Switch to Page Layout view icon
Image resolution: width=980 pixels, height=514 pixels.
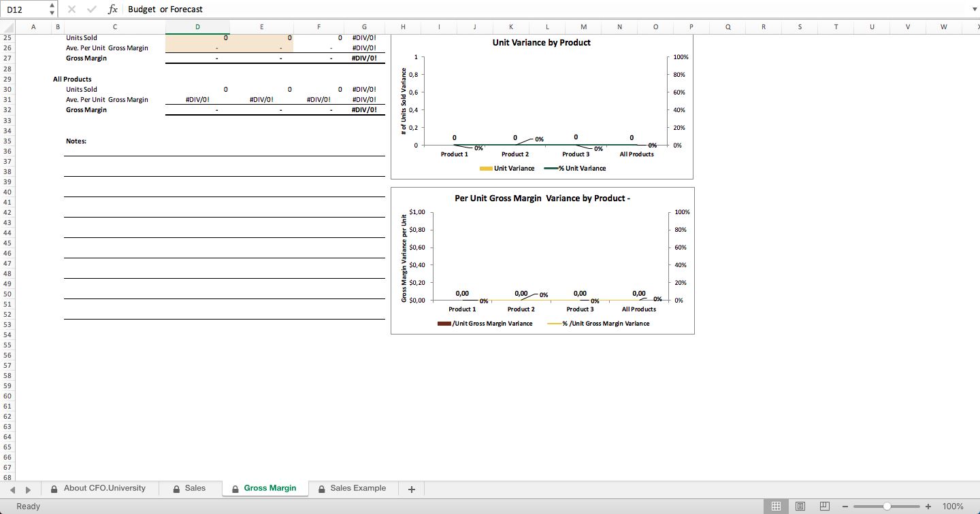click(x=800, y=507)
